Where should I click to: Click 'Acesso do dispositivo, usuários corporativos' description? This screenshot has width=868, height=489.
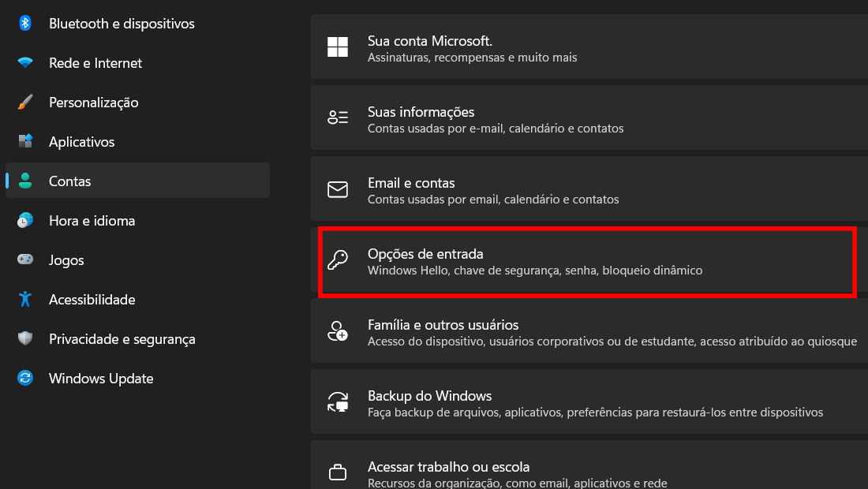point(612,342)
